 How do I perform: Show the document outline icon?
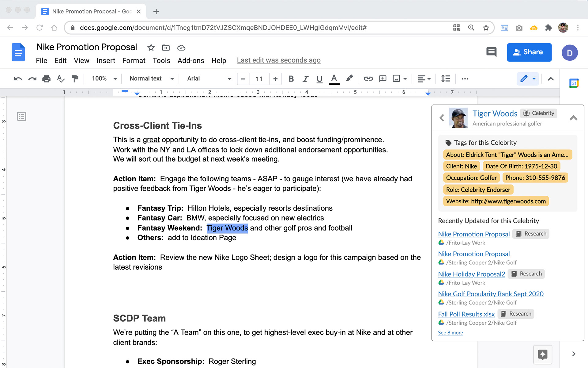coord(21,116)
